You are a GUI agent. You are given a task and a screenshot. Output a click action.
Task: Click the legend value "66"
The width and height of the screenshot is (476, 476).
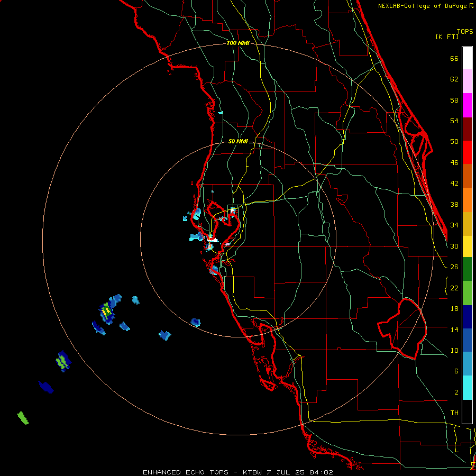click(x=454, y=59)
